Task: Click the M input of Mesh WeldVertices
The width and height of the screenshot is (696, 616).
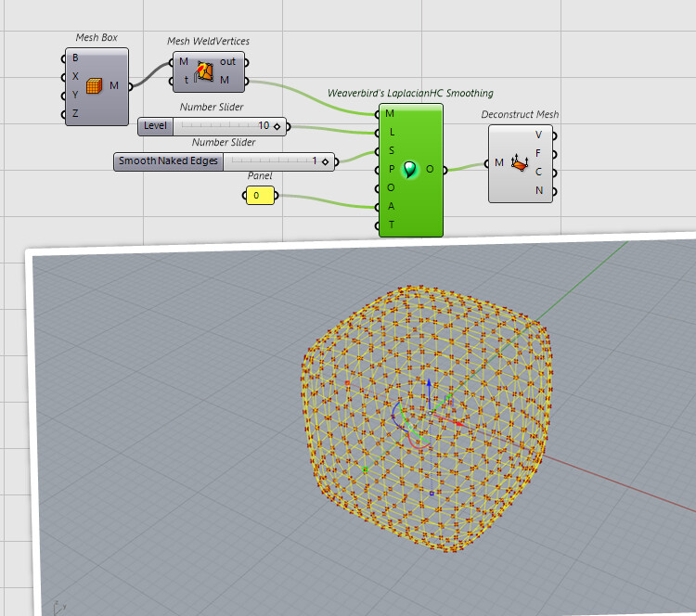Action: pos(184,61)
